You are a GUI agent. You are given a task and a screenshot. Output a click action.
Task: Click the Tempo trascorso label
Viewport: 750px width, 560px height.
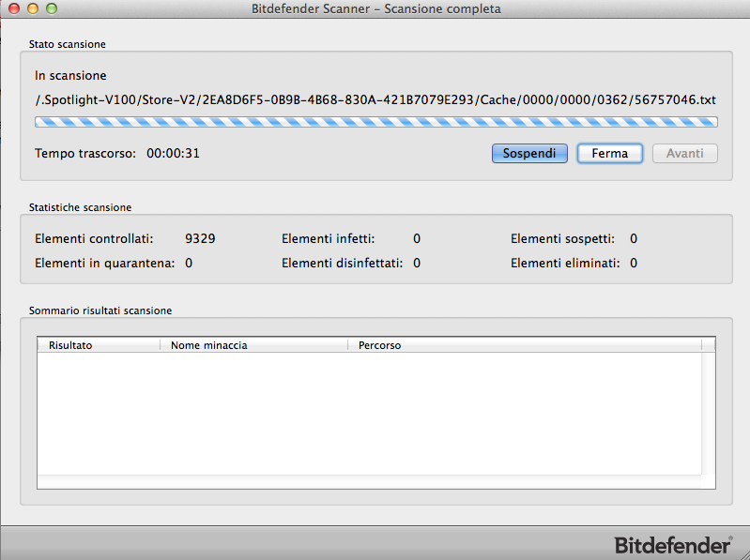tap(85, 154)
